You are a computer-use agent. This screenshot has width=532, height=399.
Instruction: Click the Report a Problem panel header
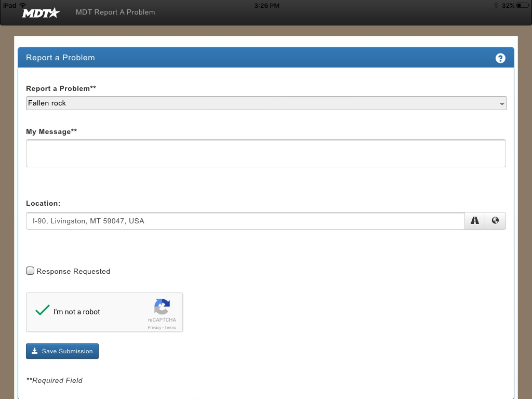(266, 58)
